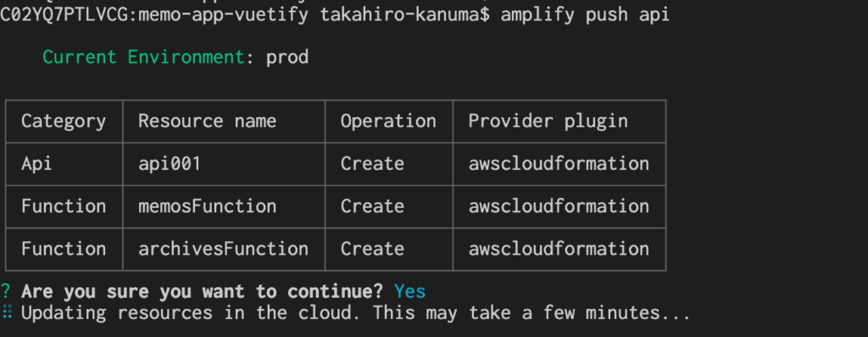
Task: Click the 'Api' category cell
Action: pyautogui.click(x=36, y=164)
